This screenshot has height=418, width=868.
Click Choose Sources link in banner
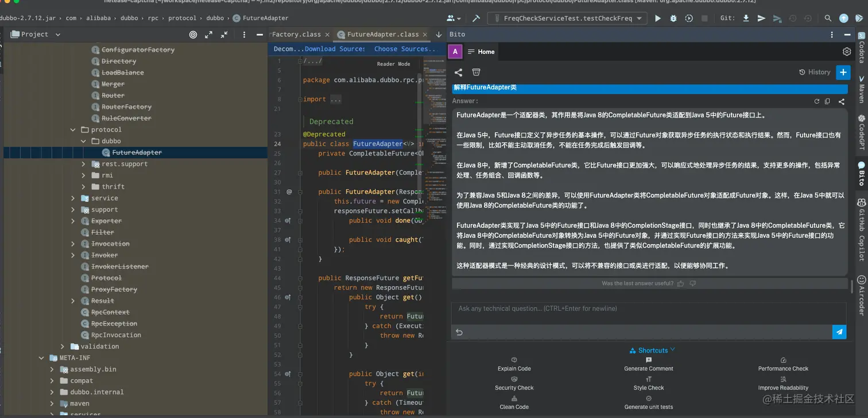tap(405, 49)
